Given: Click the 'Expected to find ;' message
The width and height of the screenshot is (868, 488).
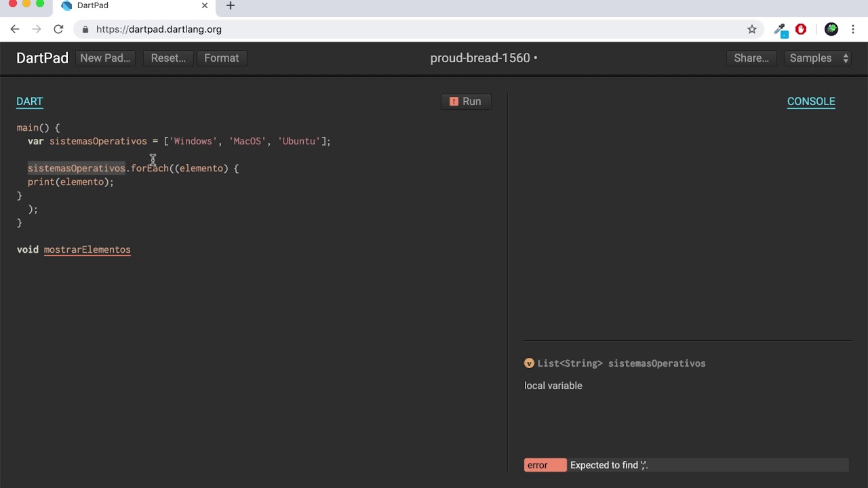Looking at the screenshot, I should 609,465.
